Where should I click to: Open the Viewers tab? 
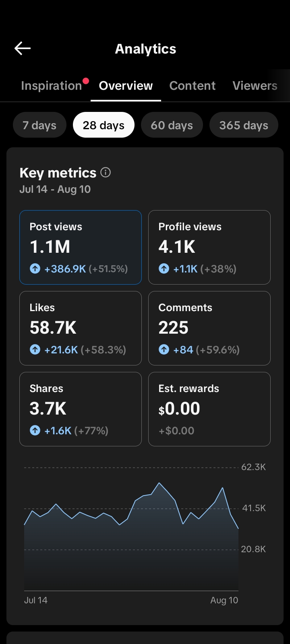point(255,86)
